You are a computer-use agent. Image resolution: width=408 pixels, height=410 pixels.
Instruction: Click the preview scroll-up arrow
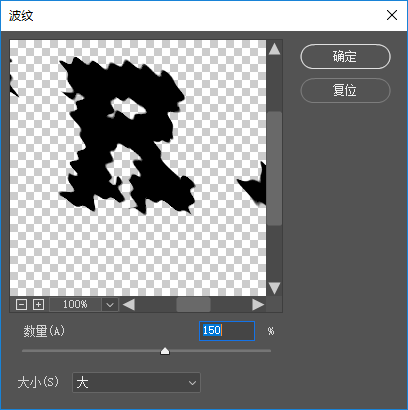pyautogui.click(x=274, y=49)
